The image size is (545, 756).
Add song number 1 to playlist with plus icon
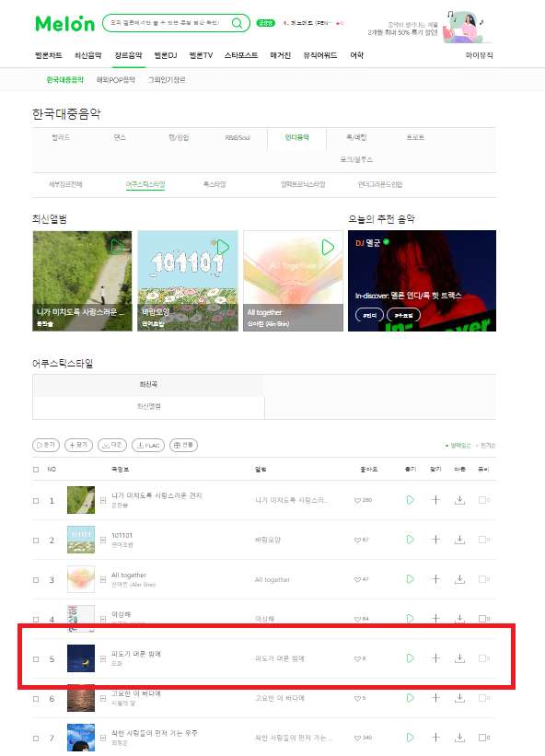435,500
